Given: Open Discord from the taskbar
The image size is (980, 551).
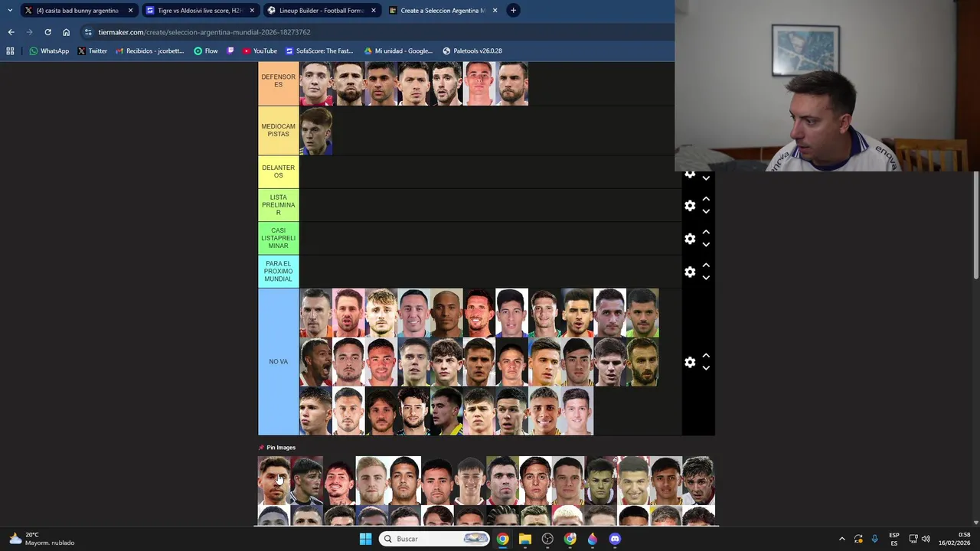Looking at the screenshot, I should pos(615,539).
